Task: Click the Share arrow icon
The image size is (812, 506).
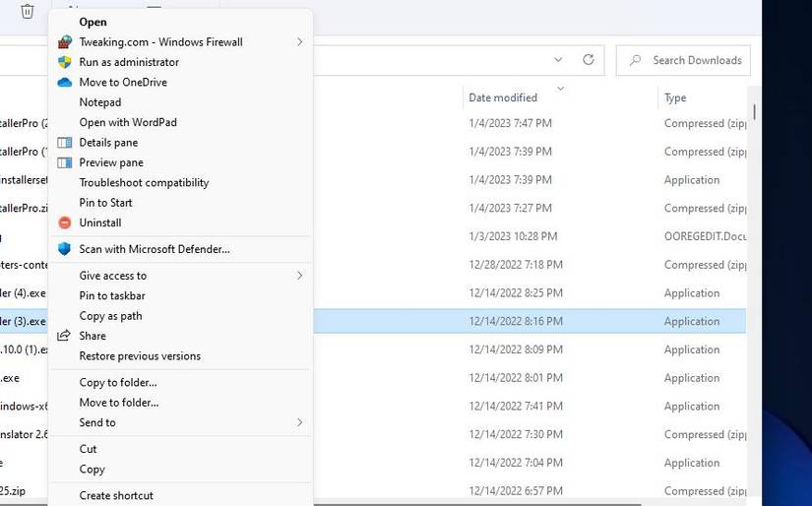Action: click(64, 336)
